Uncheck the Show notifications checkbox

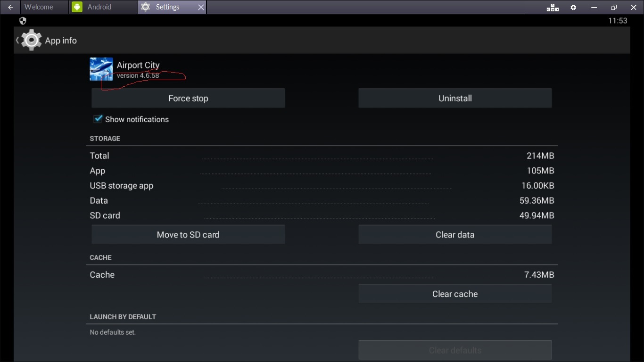pos(98,119)
